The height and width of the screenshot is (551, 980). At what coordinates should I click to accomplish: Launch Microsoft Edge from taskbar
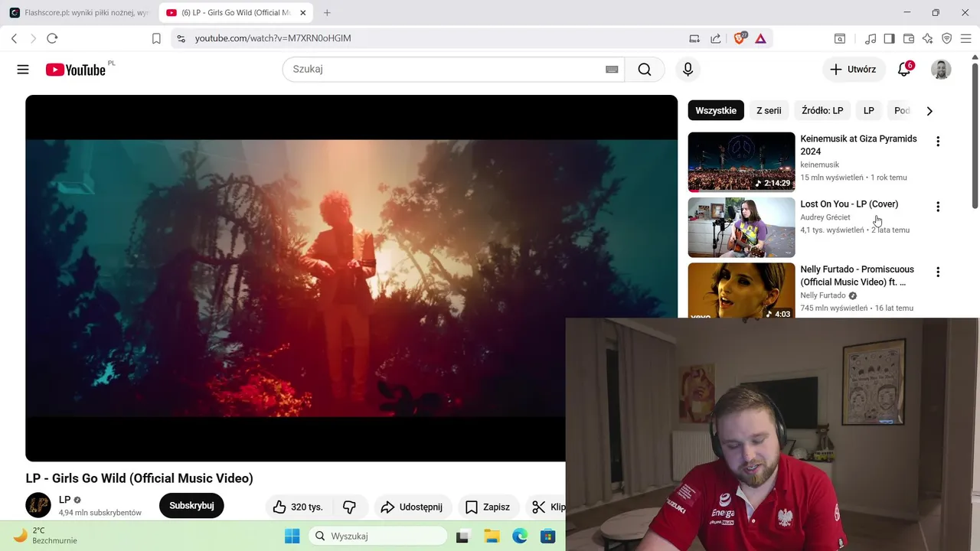pyautogui.click(x=520, y=536)
